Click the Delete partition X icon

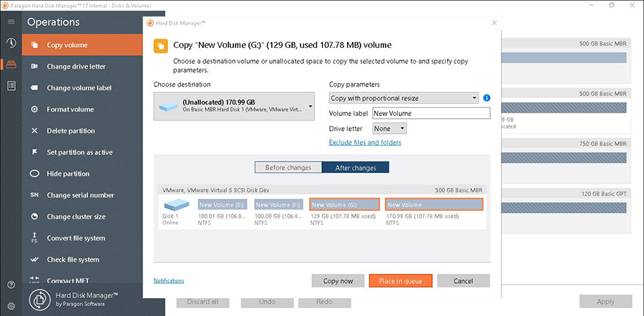click(34, 131)
